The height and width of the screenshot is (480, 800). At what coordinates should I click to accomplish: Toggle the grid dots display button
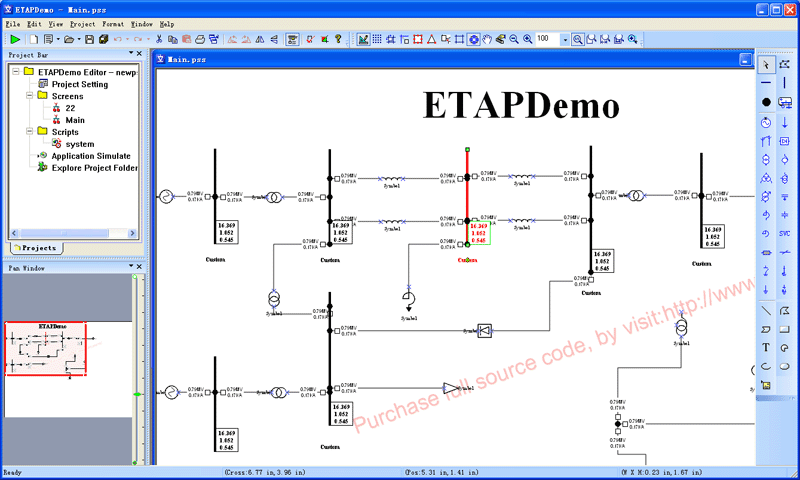pos(376,39)
